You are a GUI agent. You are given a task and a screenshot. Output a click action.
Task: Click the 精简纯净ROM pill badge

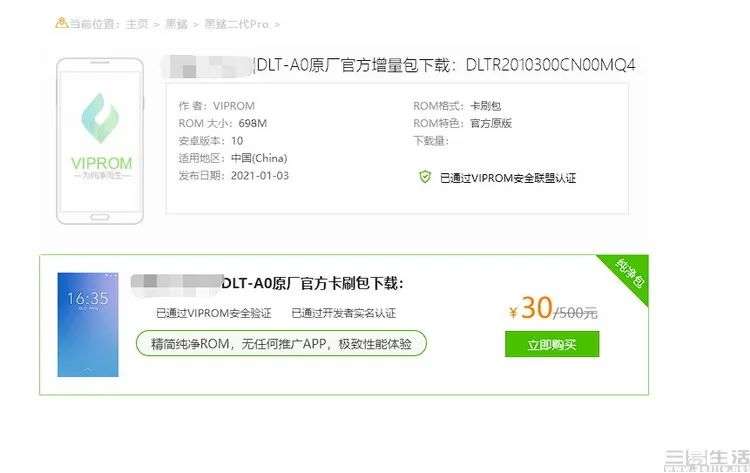pos(281,343)
